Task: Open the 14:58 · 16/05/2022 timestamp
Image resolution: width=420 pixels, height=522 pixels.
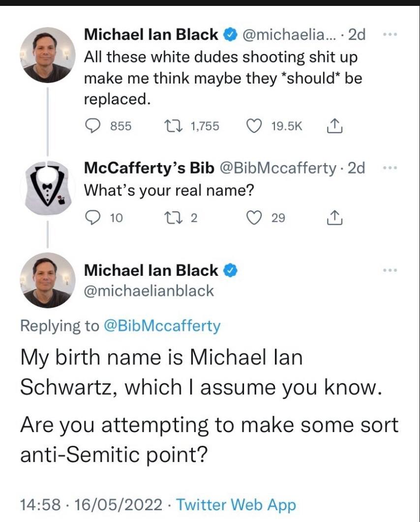Action: (91, 504)
